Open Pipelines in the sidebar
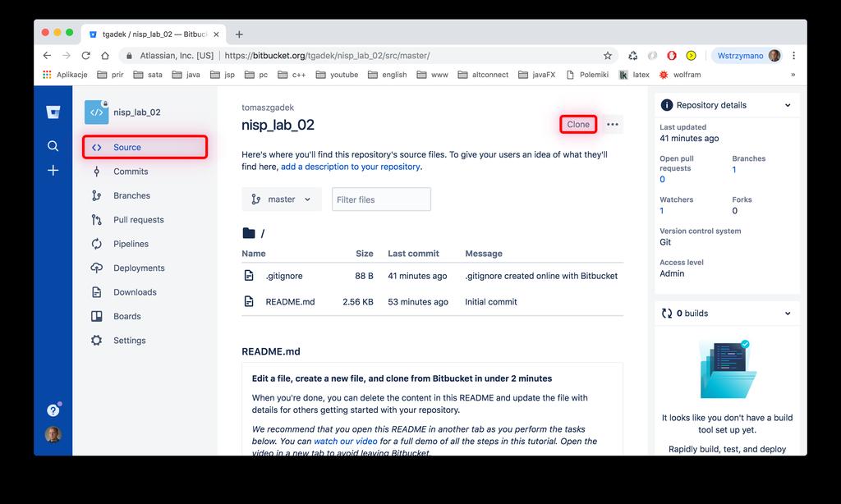Viewport: 841px width, 504px height. click(145, 244)
